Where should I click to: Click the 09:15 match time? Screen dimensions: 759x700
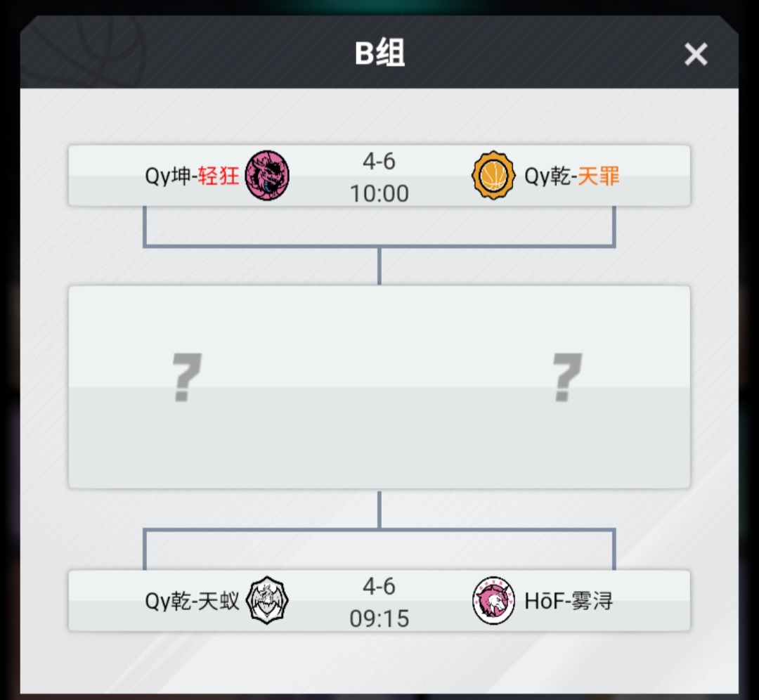coord(379,618)
